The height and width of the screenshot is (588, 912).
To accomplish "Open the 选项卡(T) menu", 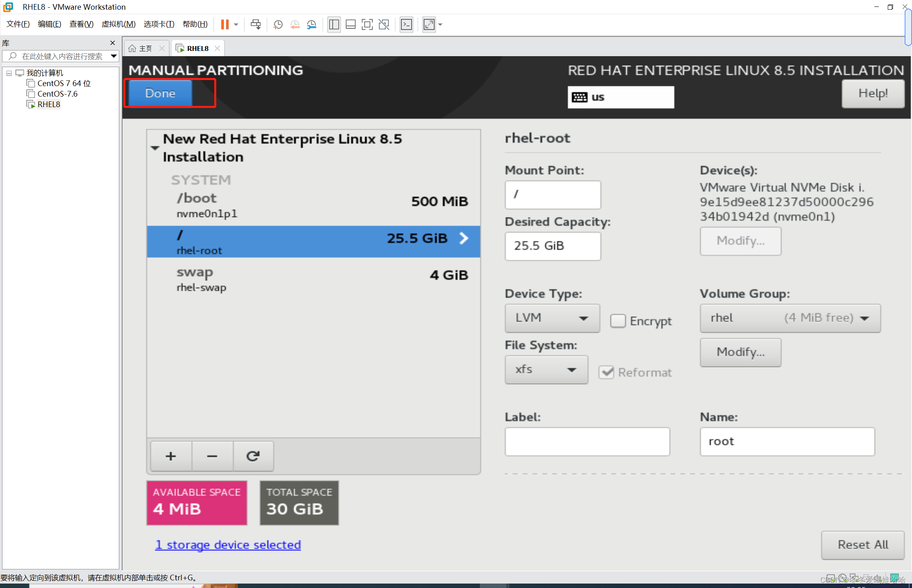I will tap(159, 24).
